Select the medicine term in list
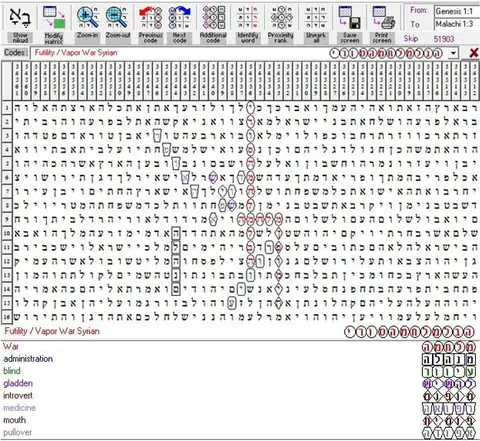 [19, 408]
